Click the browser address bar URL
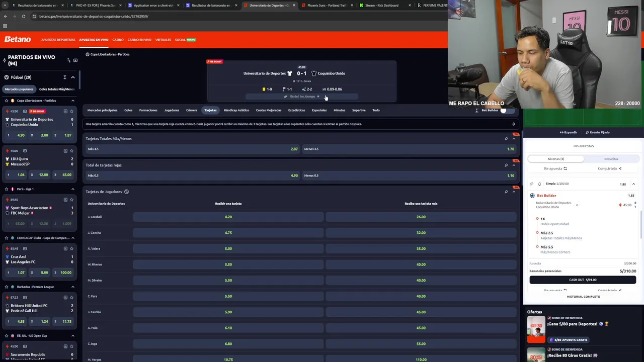Viewport: 644px width, 362px height. tap(94, 16)
